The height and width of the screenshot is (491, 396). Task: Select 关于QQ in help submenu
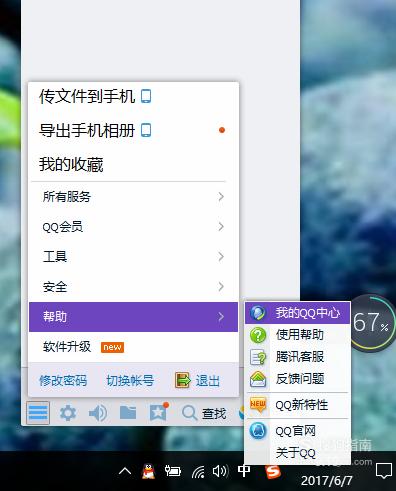point(297,453)
